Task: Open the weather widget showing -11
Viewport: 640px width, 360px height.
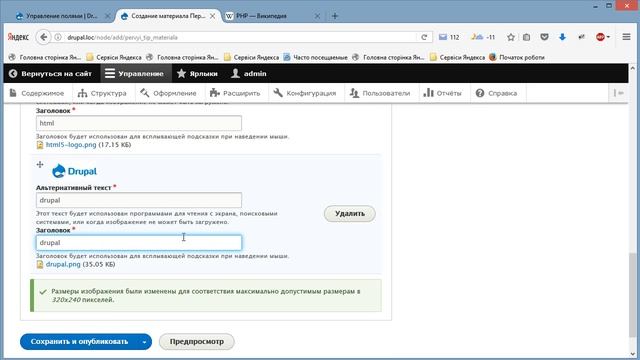Action: click(482, 37)
